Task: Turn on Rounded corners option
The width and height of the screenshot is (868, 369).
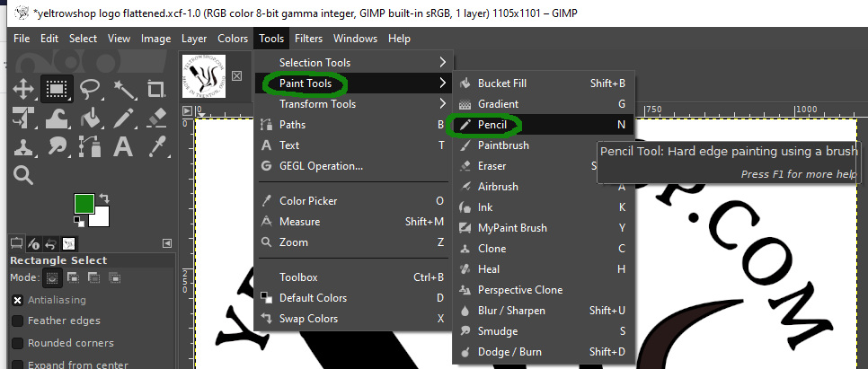Action: [18, 343]
